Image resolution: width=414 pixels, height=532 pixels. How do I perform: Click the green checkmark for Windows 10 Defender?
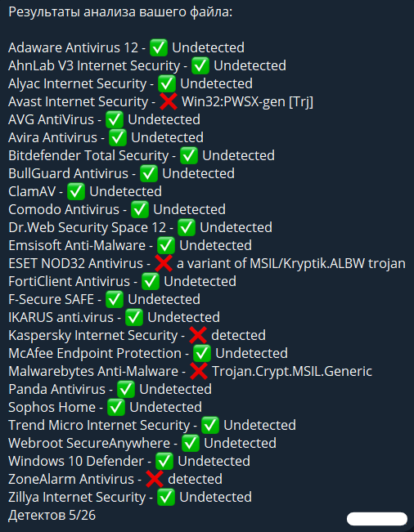pos(164,461)
